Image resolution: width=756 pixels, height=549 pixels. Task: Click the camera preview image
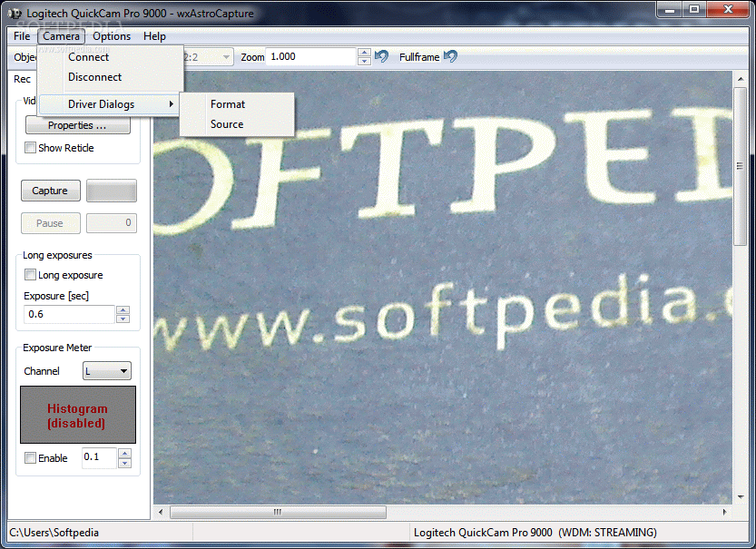tap(443, 288)
